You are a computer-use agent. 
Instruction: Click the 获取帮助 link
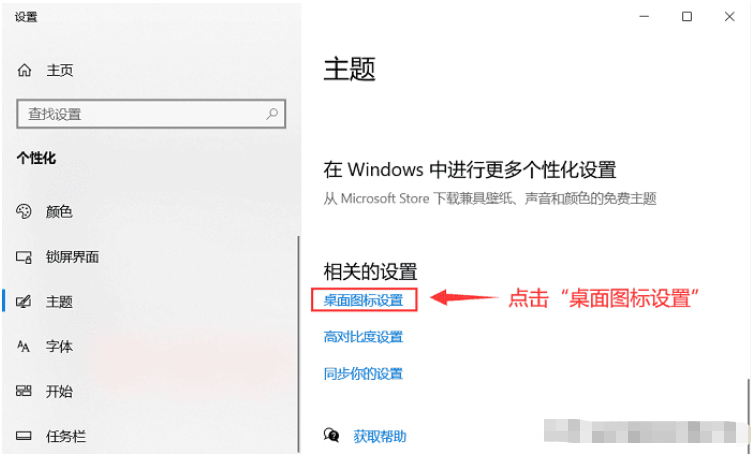click(380, 436)
